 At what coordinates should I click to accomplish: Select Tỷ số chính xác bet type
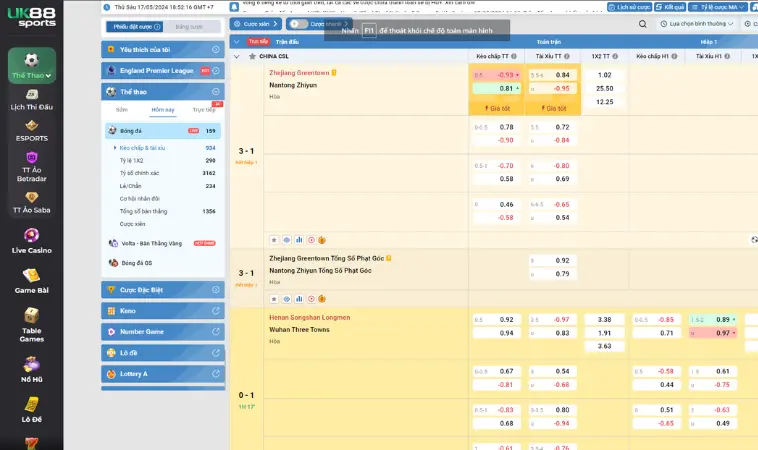(139, 173)
